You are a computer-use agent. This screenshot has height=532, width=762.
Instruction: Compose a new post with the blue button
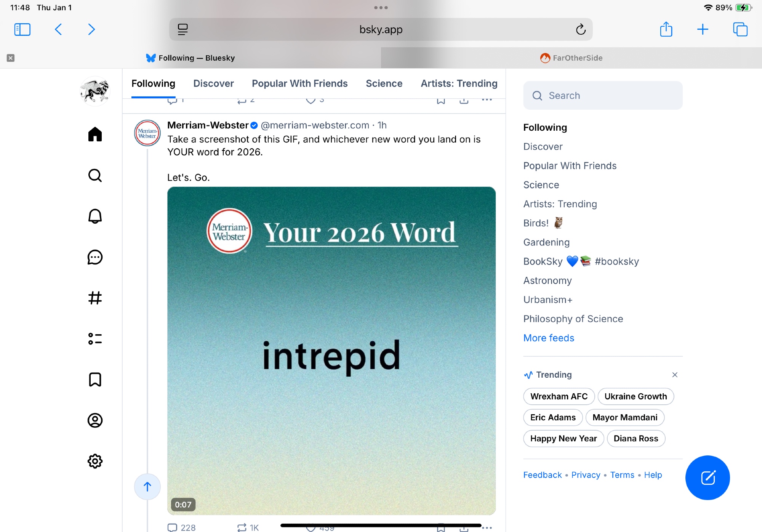coord(708,478)
